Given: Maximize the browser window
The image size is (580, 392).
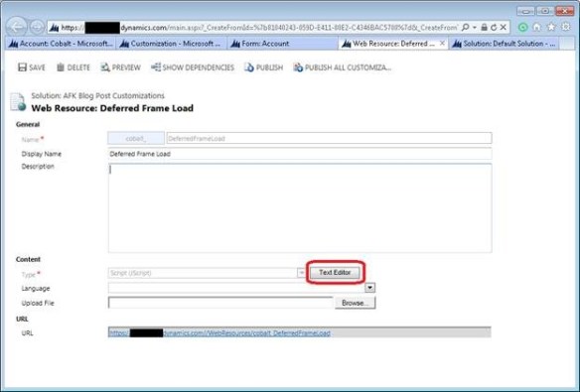Looking at the screenshot, I should click(x=545, y=11).
